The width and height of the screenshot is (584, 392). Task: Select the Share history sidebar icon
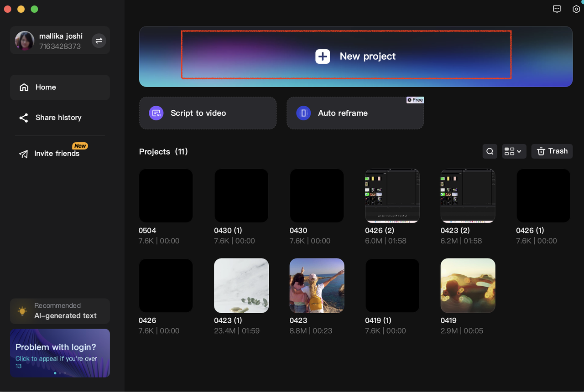click(23, 118)
